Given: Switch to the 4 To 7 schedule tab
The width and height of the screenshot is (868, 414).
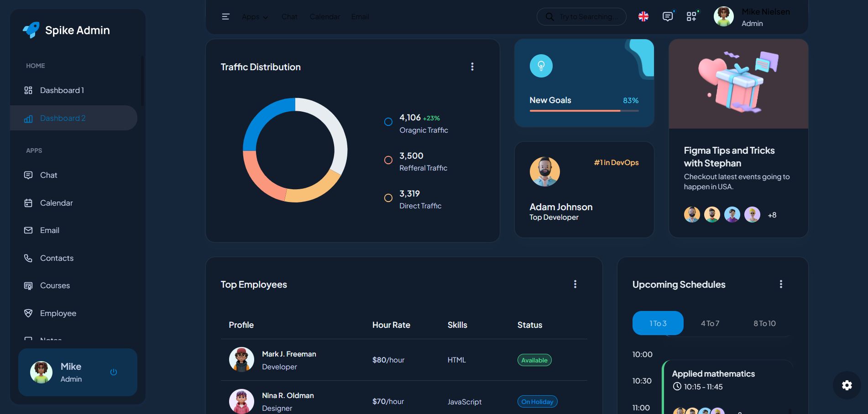Looking at the screenshot, I should [710, 323].
